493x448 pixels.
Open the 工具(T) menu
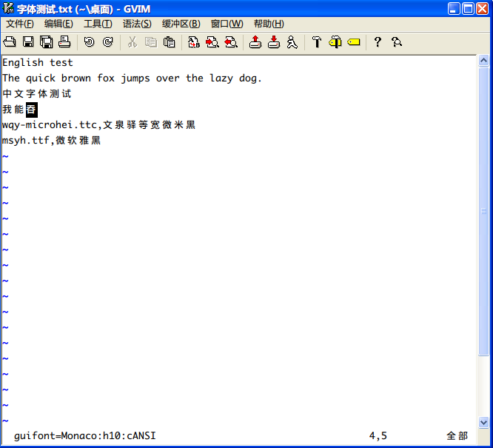click(x=98, y=24)
